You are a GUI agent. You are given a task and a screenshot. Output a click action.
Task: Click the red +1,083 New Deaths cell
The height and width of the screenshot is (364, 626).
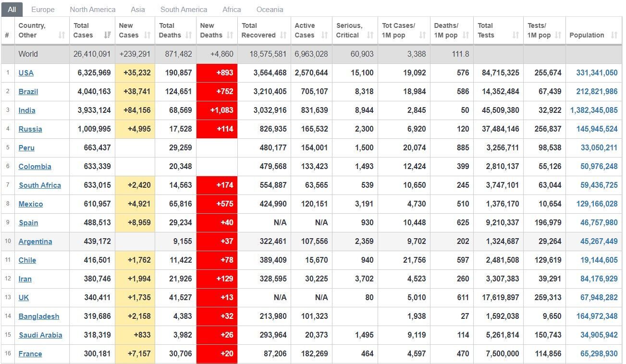point(217,110)
